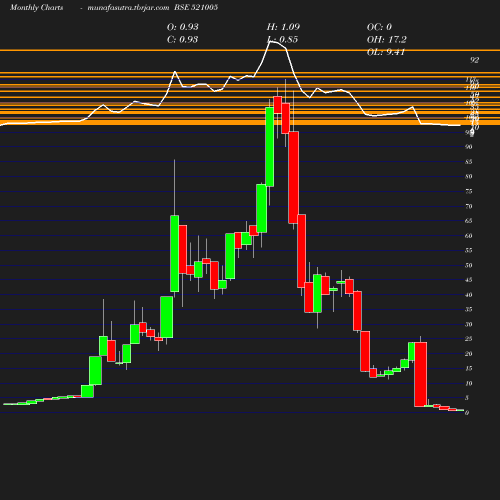
Task: Click the "OH: 17.2" readout
Action: point(387,39)
